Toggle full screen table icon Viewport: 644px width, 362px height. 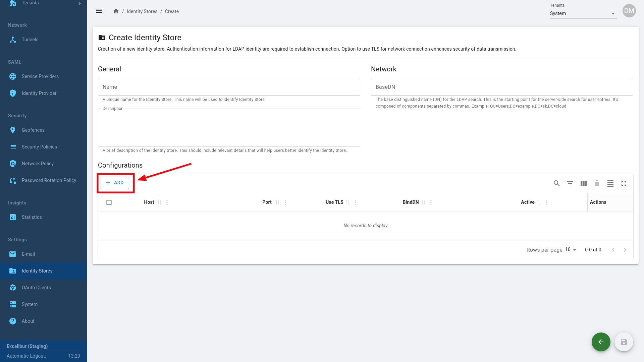click(624, 183)
